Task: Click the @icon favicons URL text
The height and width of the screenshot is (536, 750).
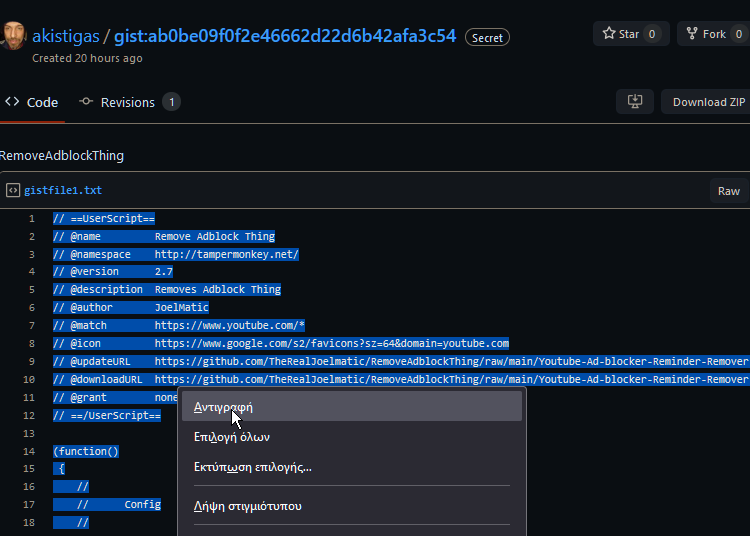Action: click(331, 343)
